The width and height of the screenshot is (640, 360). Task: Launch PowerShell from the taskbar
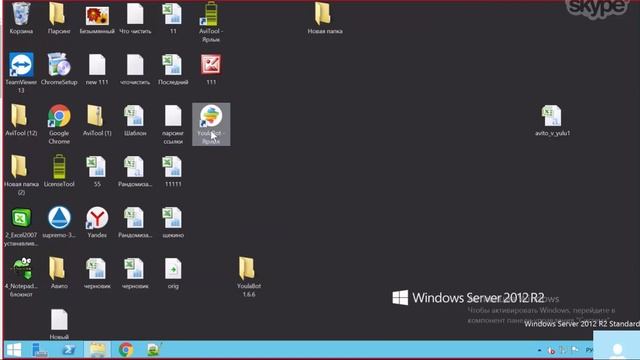click(x=69, y=350)
